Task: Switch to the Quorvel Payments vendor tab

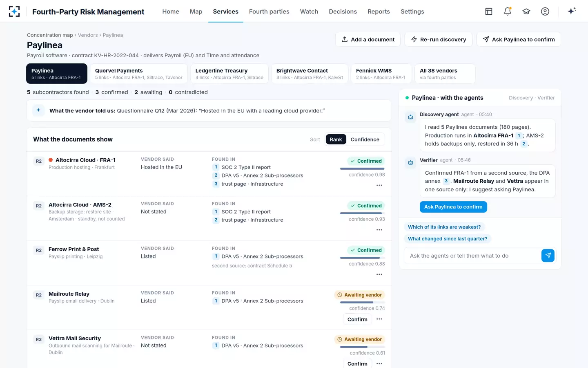Action: 139,74
